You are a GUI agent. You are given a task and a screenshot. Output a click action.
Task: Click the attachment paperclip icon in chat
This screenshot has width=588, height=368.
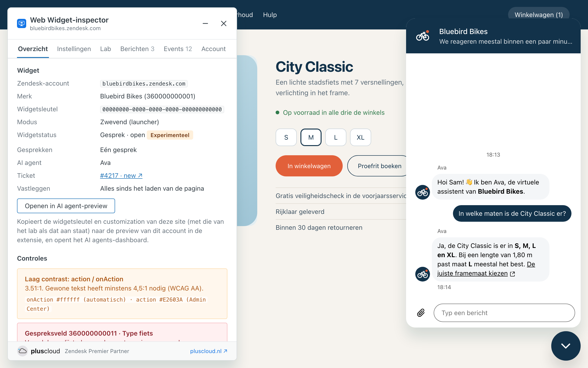tap(421, 313)
